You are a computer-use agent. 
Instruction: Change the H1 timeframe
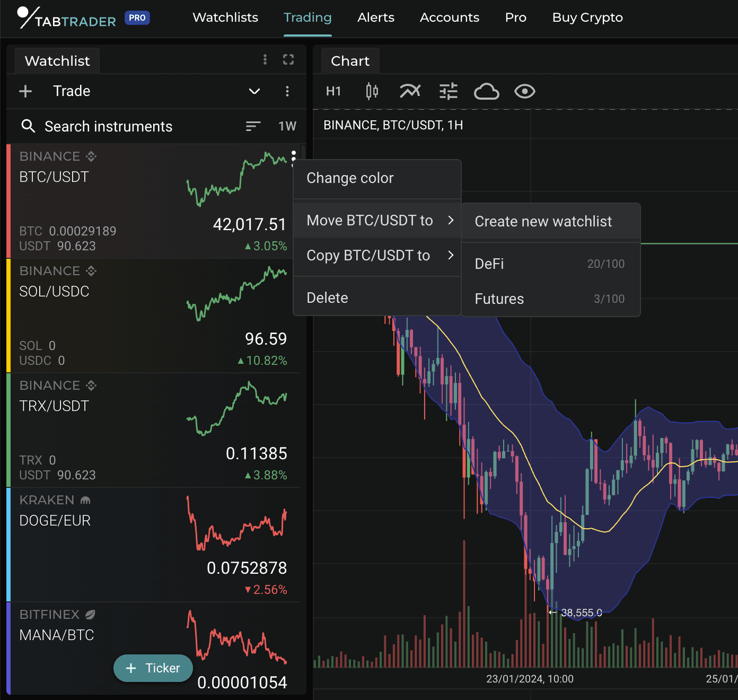coord(333,91)
